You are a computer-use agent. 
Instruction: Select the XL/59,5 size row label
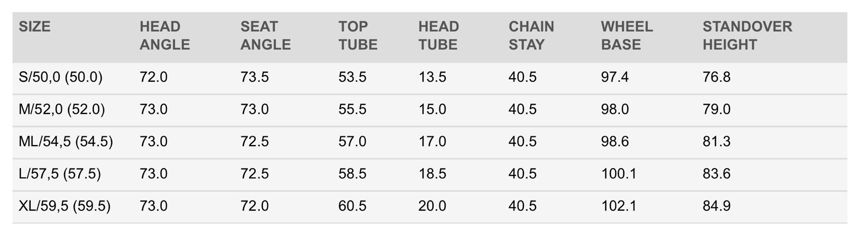[x=65, y=206]
